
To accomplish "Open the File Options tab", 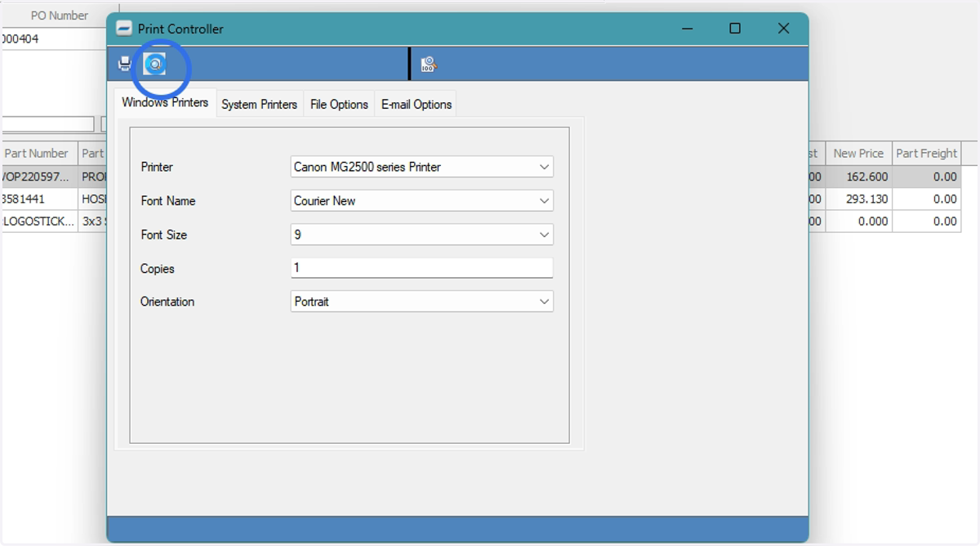I will point(339,105).
